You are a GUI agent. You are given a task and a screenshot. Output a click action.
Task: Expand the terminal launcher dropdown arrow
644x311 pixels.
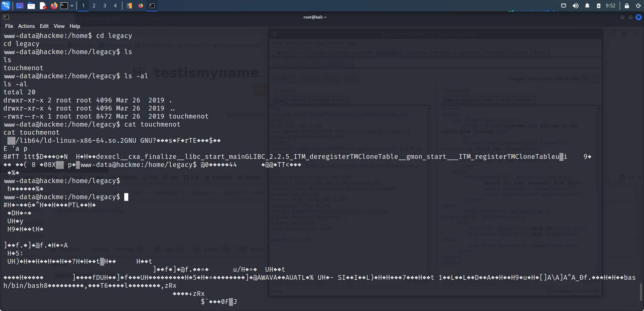coord(72,6)
